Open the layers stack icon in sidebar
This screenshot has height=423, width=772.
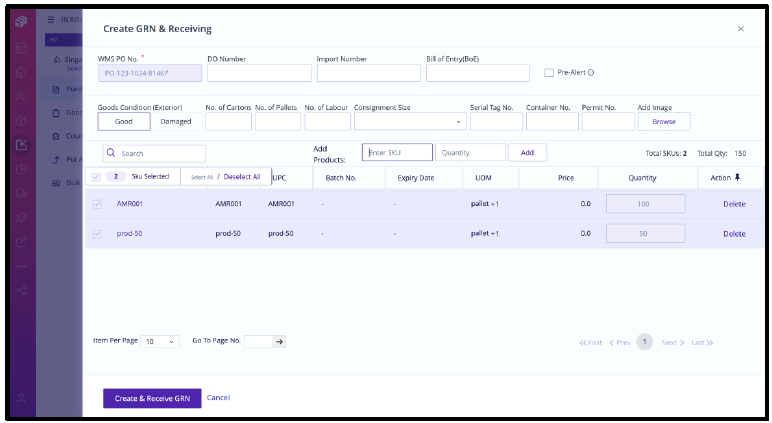point(21,218)
